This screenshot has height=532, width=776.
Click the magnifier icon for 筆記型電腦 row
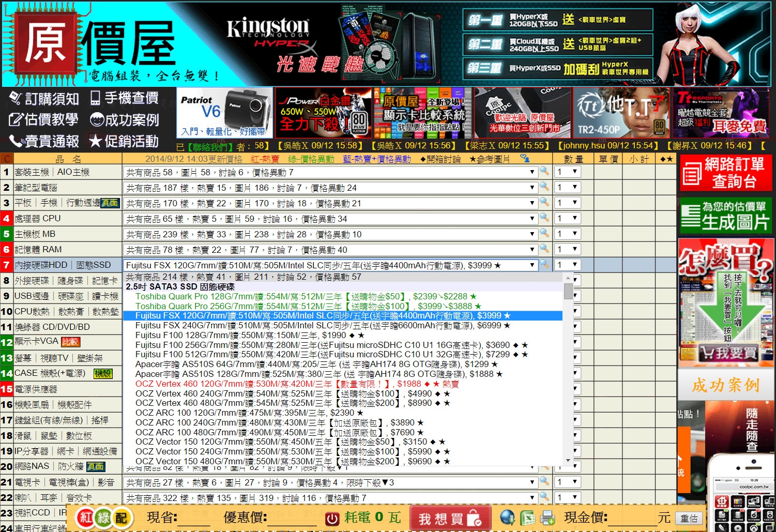click(544, 187)
